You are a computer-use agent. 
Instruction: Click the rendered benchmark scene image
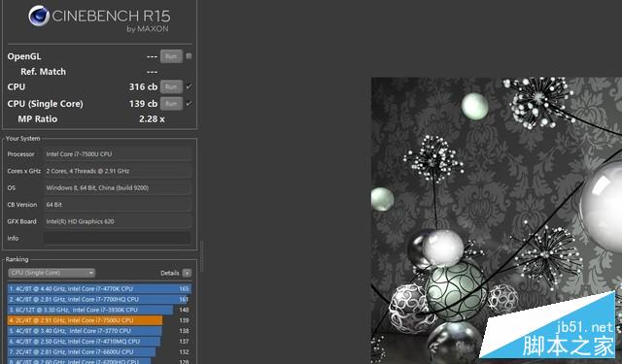coord(497,220)
